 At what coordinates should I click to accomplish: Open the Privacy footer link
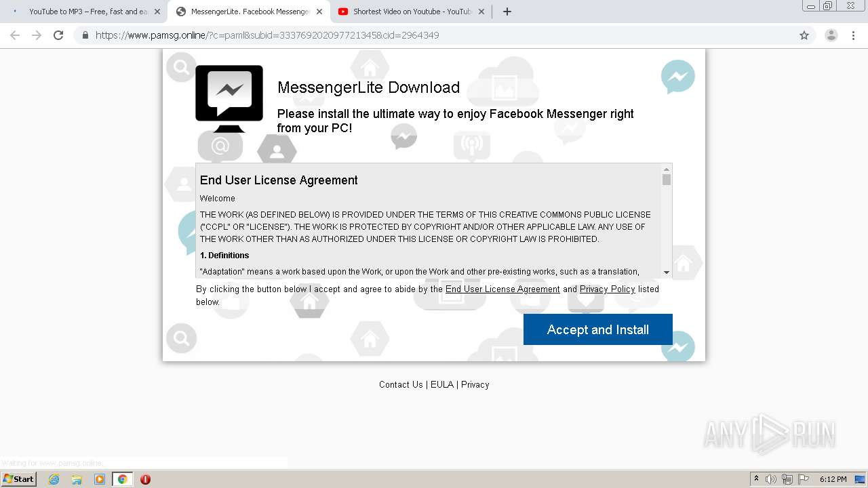point(475,384)
